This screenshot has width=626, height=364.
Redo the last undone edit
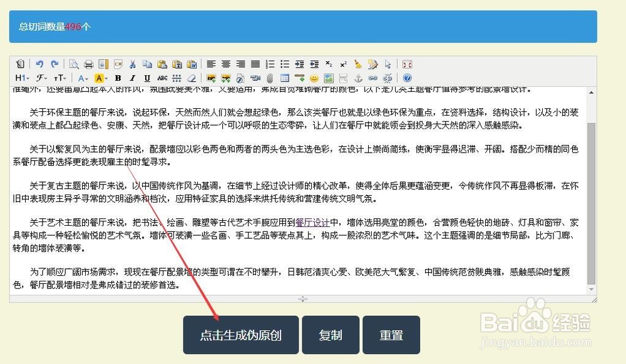tap(54, 64)
